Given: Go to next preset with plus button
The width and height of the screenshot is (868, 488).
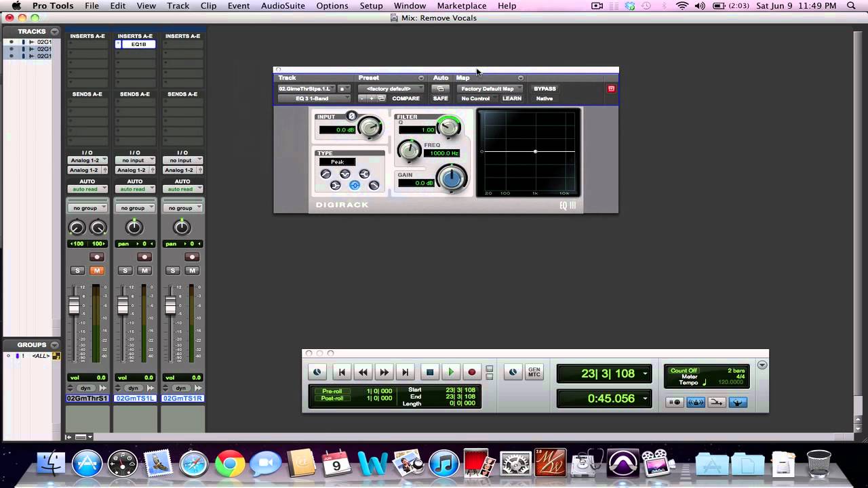Looking at the screenshot, I should (372, 98).
